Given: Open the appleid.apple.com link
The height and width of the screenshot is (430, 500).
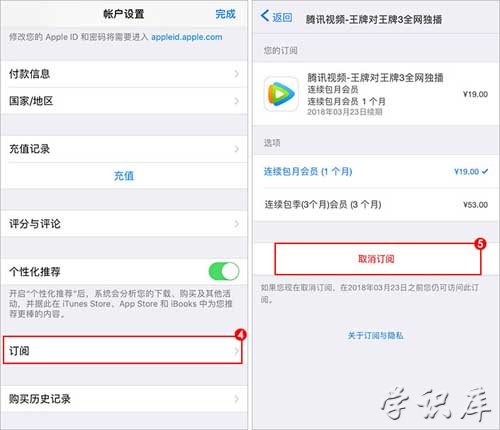Looking at the screenshot, I should (x=187, y=37).
